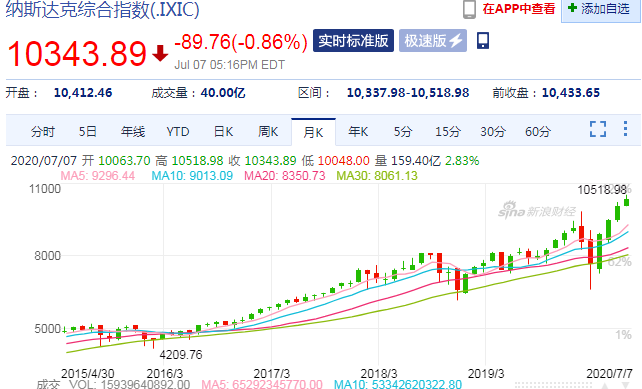Expand chart to fullscreen
The width and height of the screenshot is (642, 389).
598,129
